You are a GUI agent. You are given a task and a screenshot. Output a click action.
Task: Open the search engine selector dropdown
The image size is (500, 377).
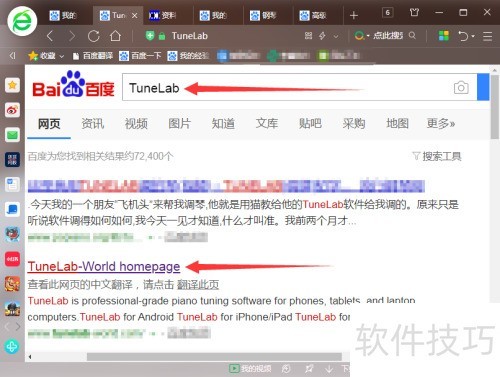362,35
